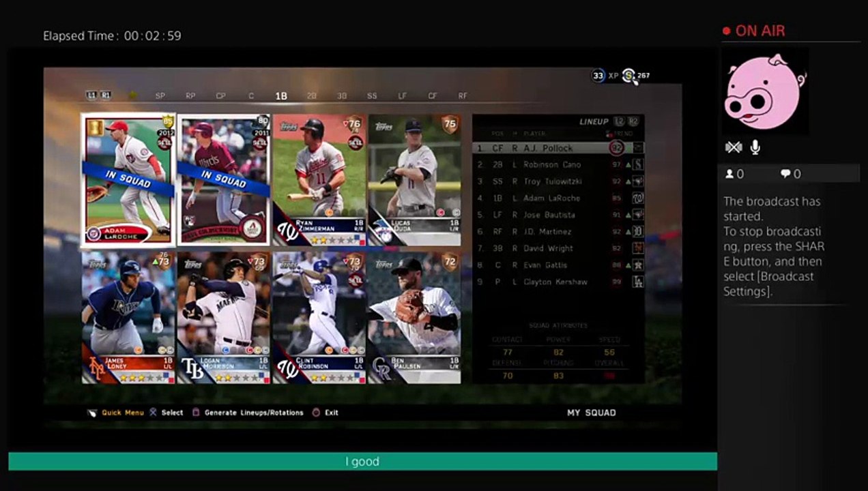Select the Adam LaRoche player card
868x491 pixels.
(128, 179)
